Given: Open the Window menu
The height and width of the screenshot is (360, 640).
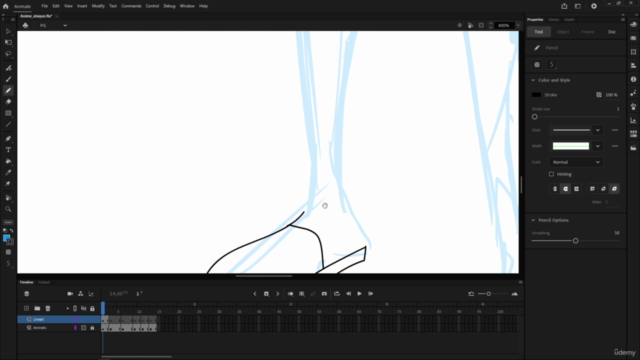Looking at the screenshot, I should 187,6.
